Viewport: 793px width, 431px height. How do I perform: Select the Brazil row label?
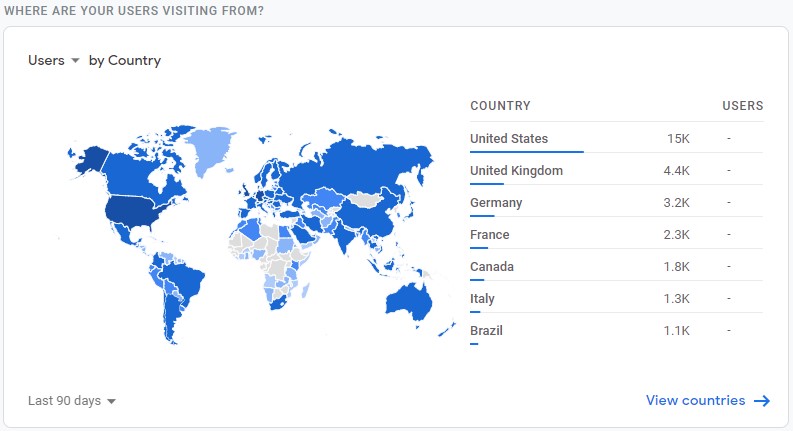(x=486, y=330)
